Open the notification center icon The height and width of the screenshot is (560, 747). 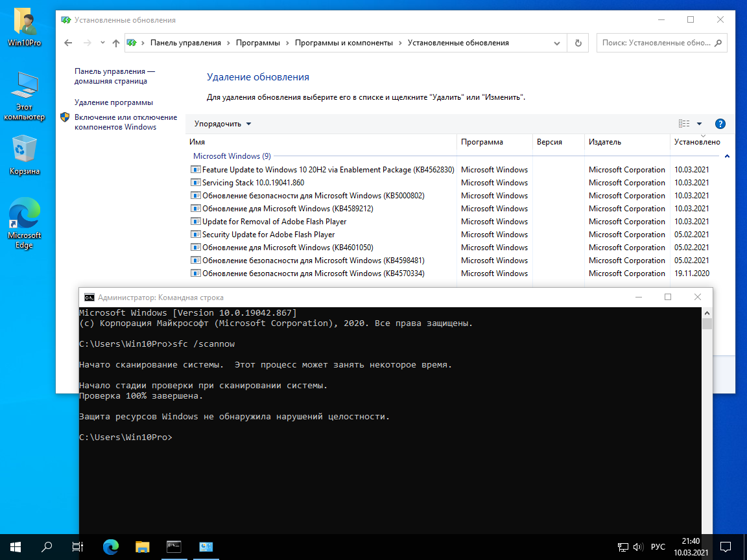pos(726,546)
